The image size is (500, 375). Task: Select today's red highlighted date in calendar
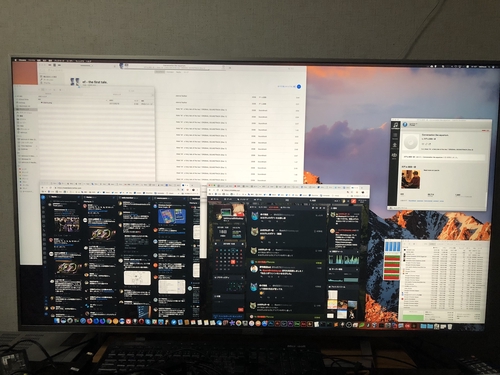click(233, 262)
